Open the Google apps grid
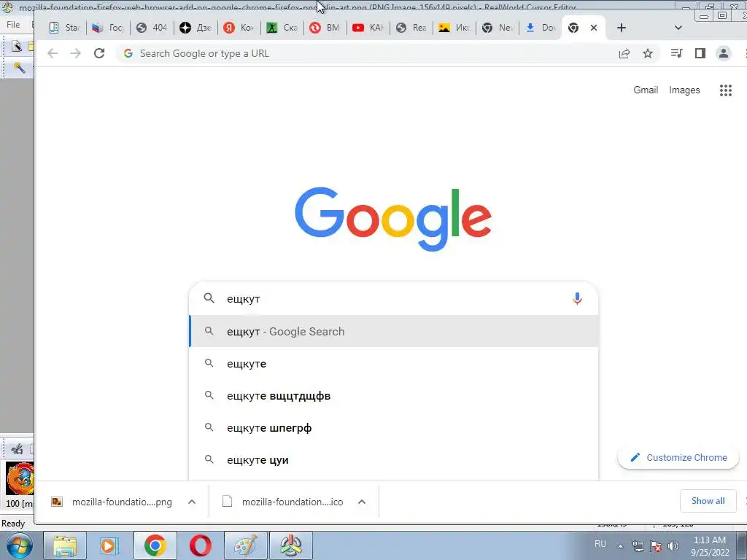Viewport: 747px width, 560px height. pos(726,90)
